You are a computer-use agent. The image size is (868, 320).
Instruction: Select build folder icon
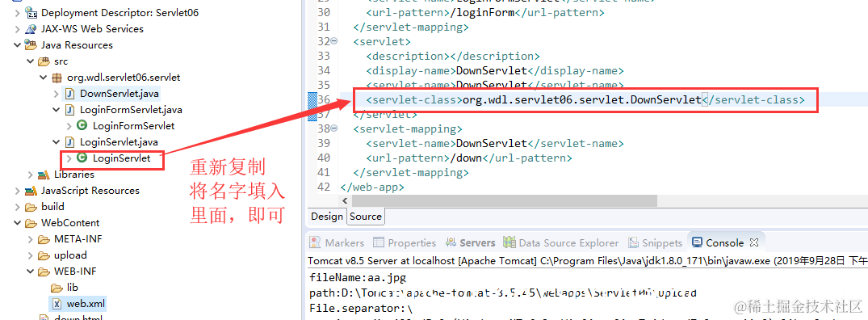31,207
